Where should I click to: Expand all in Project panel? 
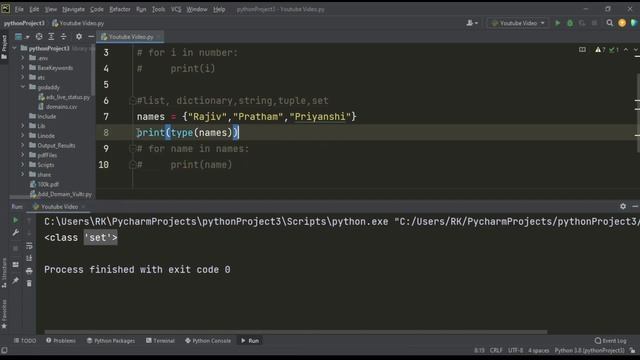coord(51,37)
